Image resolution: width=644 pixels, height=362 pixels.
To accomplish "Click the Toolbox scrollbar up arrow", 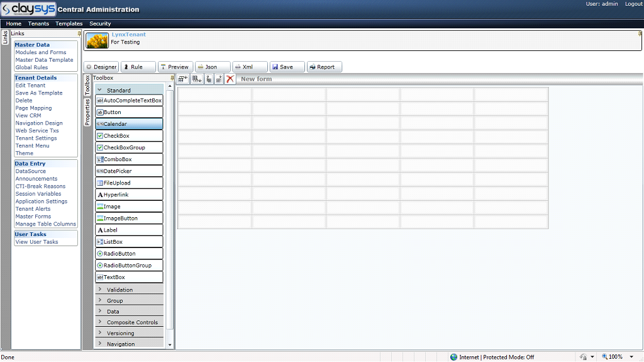I will (x=170, y=86).
